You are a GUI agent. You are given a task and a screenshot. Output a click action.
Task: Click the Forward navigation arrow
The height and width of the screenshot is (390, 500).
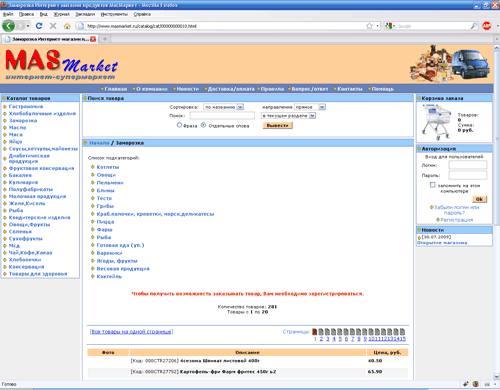(21, 26)
